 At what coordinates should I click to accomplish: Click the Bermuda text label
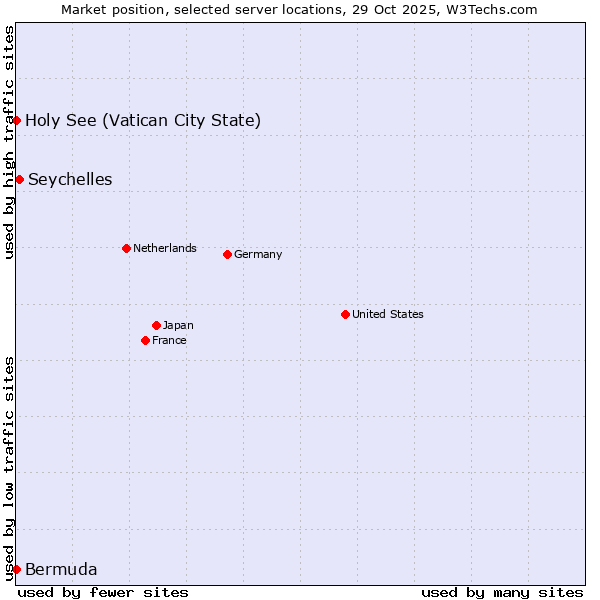tap(61, 570)
